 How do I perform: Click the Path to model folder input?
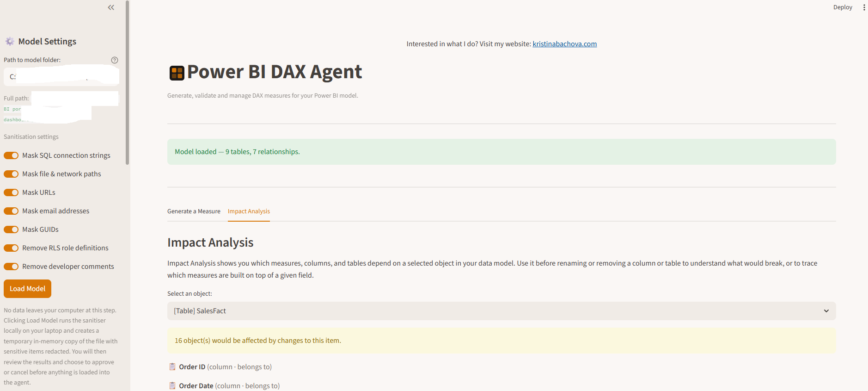click(61, 76)
